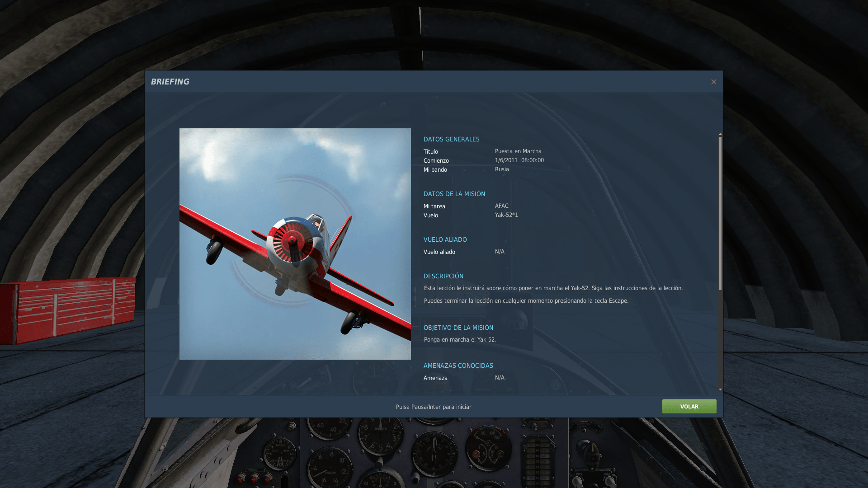Click the 'Pulsa Pausa/Inter para iniciar' hint
The image size is (868, 488).
tap(433, 407)
